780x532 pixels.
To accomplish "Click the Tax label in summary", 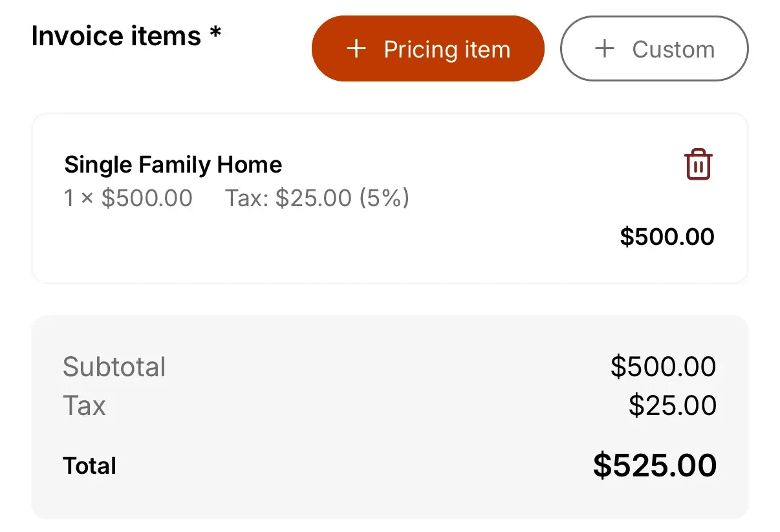I will coord(84,406).
